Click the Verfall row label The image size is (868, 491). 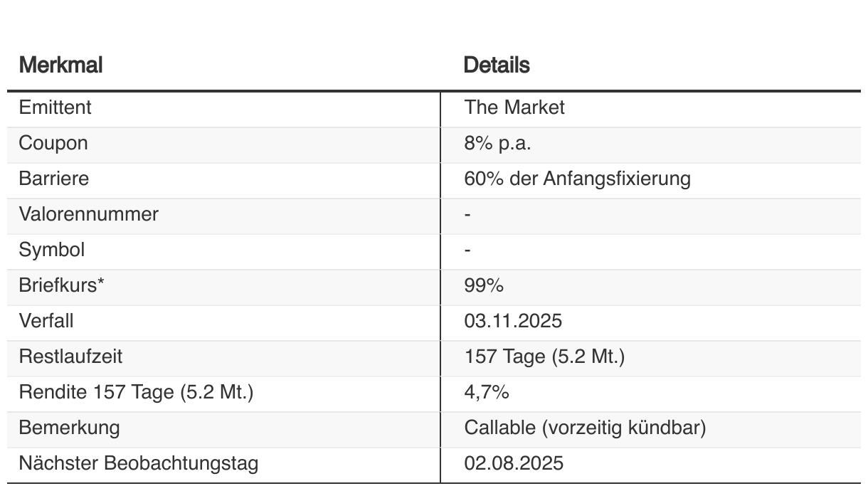click(46, 321)
